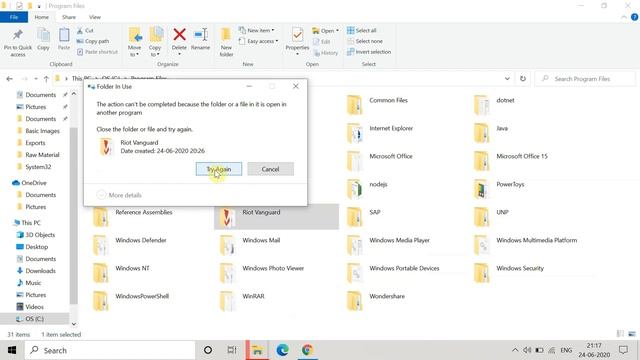This screenshot has width=640, height=360.
Task: Click Select none in ribbon
Action: click(365, 41)
